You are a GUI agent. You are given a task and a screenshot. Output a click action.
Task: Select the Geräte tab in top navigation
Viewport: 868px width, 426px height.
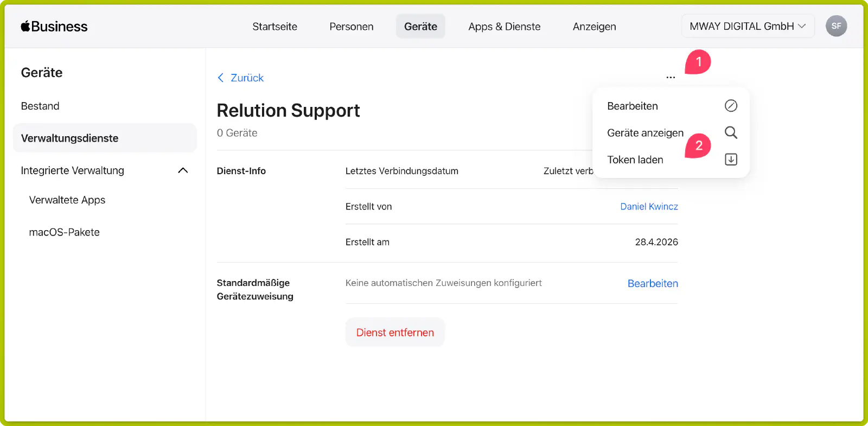(420, 27)
